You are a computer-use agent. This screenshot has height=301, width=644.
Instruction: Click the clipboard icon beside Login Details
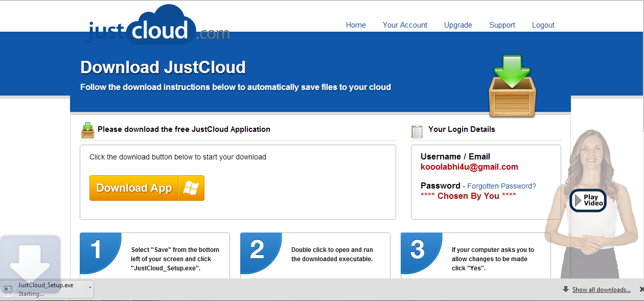pos(417,131)
